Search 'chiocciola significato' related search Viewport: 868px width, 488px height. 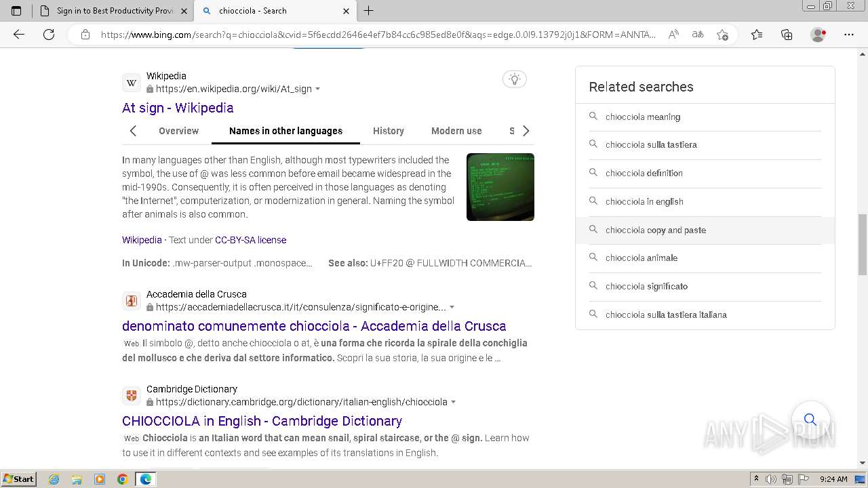click(x=705, y=287)
